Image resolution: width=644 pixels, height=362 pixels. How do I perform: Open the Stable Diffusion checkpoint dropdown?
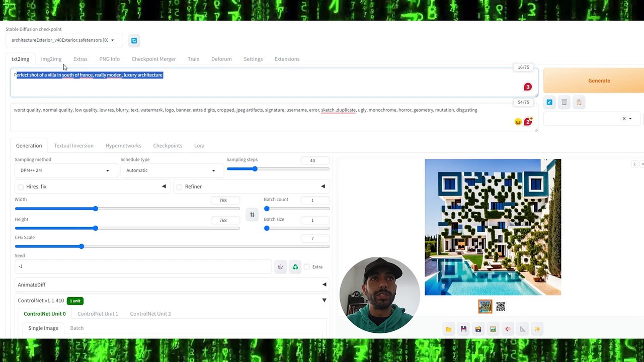click(63, 40)
